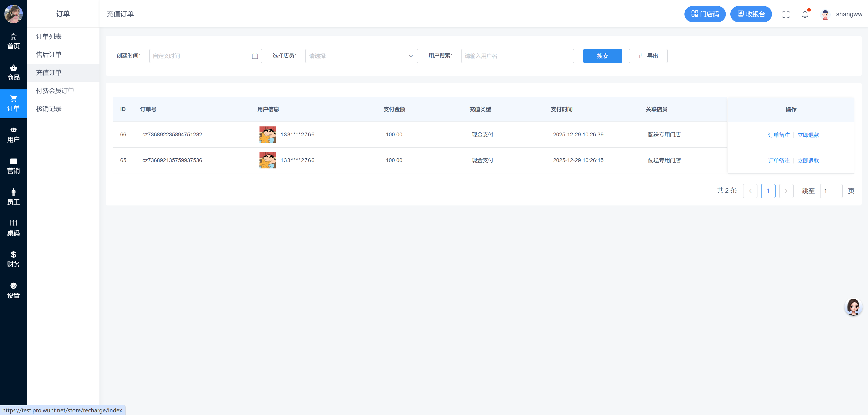868x415 pixels.
Task: Open the notification bell
Action: point(805,14)
